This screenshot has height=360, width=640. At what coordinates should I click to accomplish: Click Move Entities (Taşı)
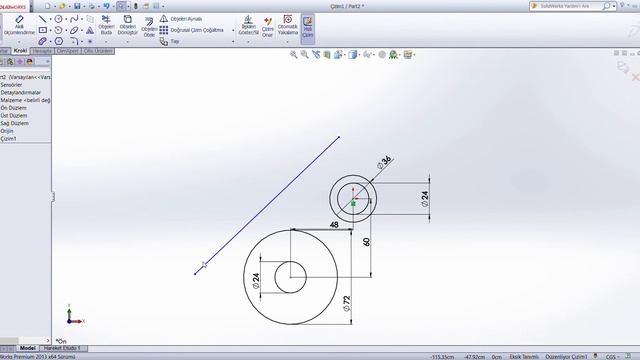(x=169, y=41)
